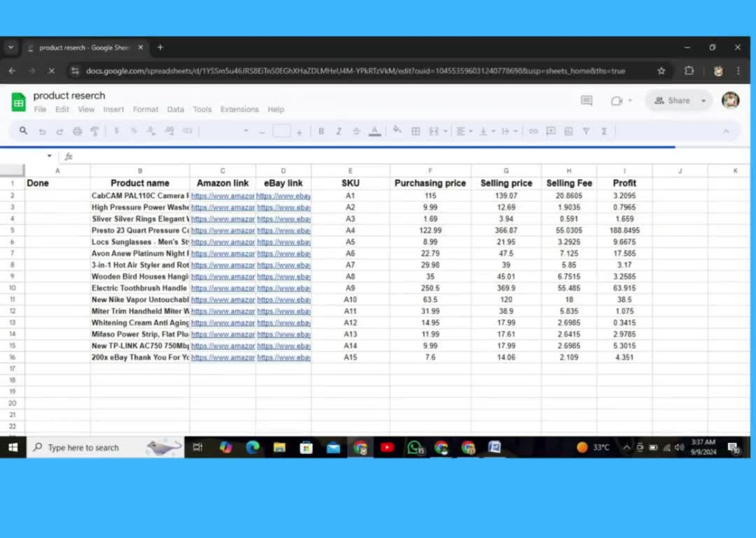756x538 pixels.
Task: Open the Help menu
Action: click(x=276, y=110)
